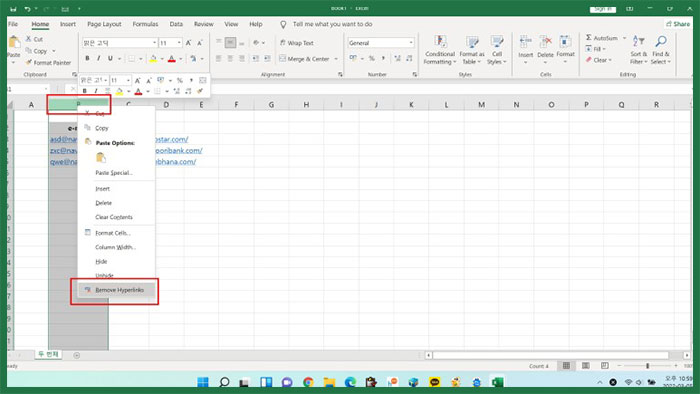This screenshot has height=394, width=700.
Task: Open the ribbon Copy dropdown arrow
Action: (x=54, y=51)
